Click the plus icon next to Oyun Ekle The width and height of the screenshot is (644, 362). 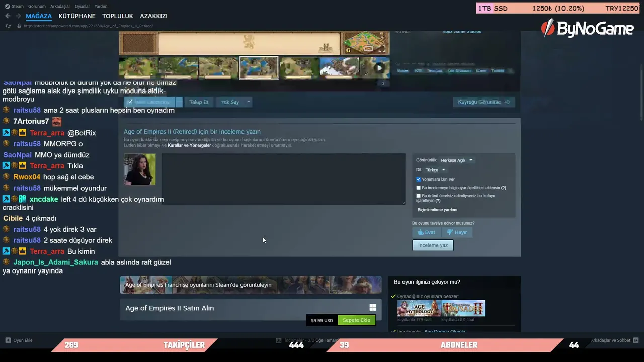pyautogui.click(x=8, y=340)
